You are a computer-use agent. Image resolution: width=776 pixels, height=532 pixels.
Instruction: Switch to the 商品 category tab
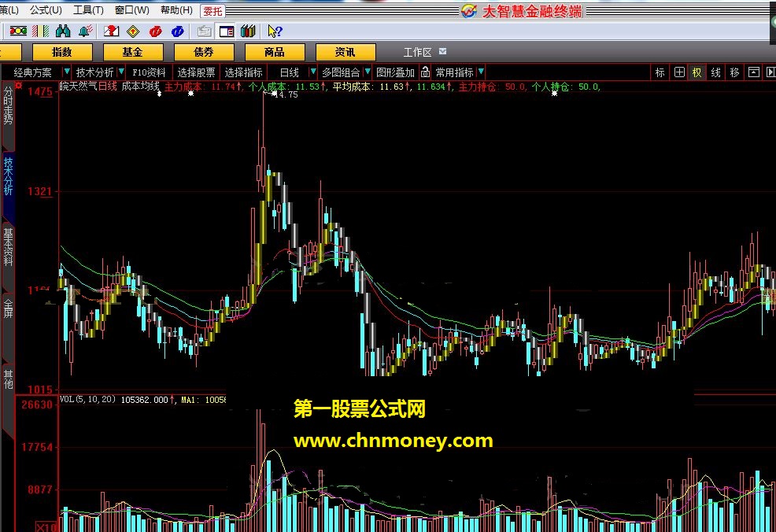coord(274,52)
